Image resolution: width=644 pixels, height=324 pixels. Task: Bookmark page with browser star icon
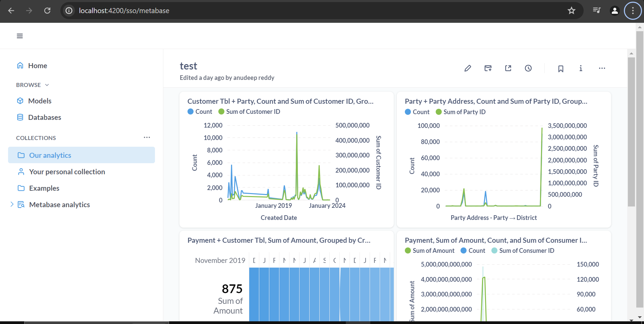[x=572, y=11]
